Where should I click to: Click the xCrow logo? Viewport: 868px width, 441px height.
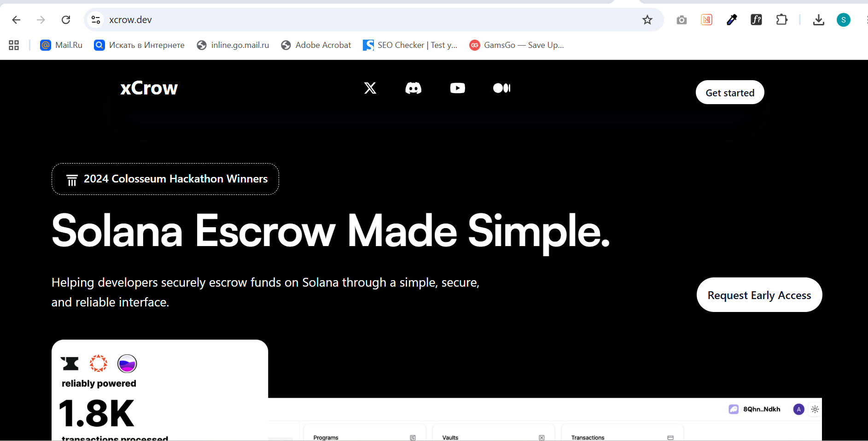149,88
